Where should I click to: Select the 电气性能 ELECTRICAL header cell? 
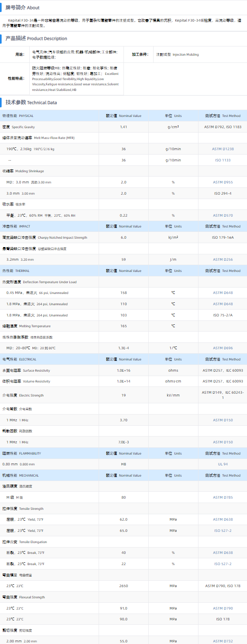(x=49, y=359)
